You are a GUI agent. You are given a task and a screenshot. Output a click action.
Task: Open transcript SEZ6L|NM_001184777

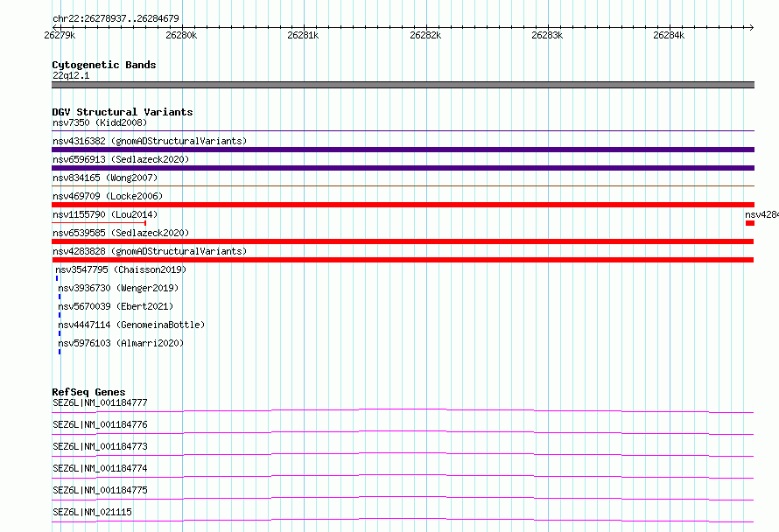point(100,402)
